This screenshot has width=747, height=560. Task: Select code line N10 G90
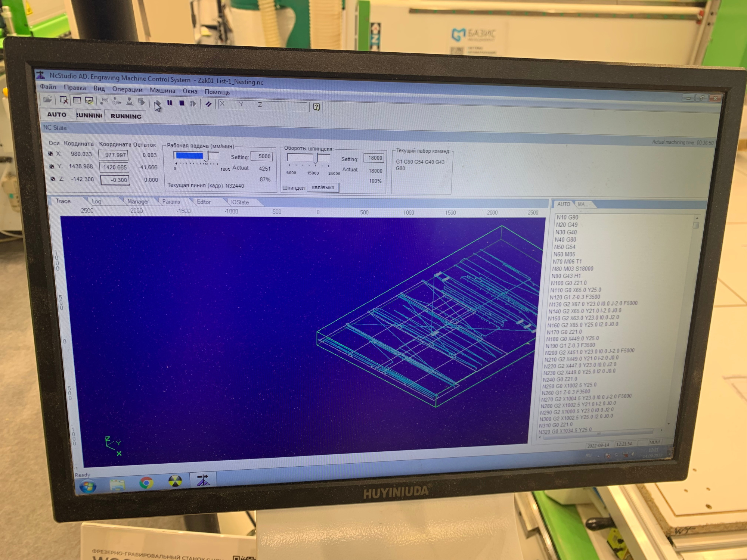coord(567,217)
